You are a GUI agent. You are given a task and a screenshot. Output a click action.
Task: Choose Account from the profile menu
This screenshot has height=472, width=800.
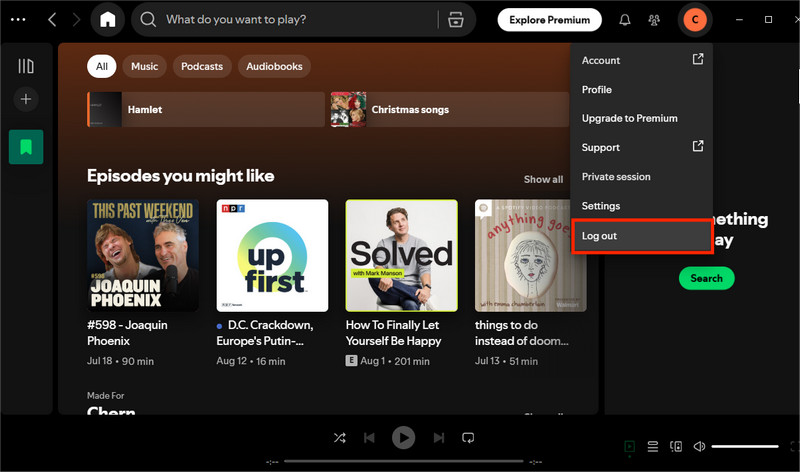coord(642,60)
